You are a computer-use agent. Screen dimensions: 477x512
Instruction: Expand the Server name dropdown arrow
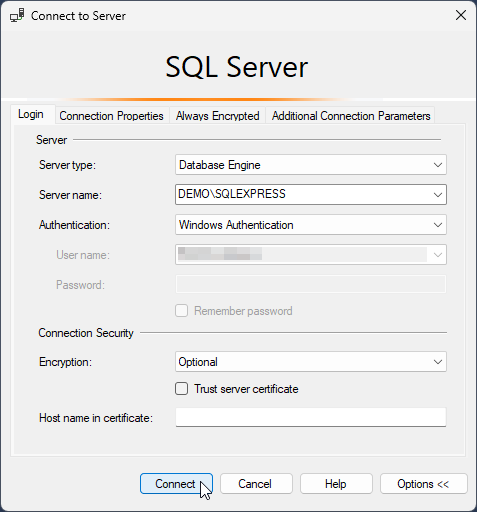(438, 195)
